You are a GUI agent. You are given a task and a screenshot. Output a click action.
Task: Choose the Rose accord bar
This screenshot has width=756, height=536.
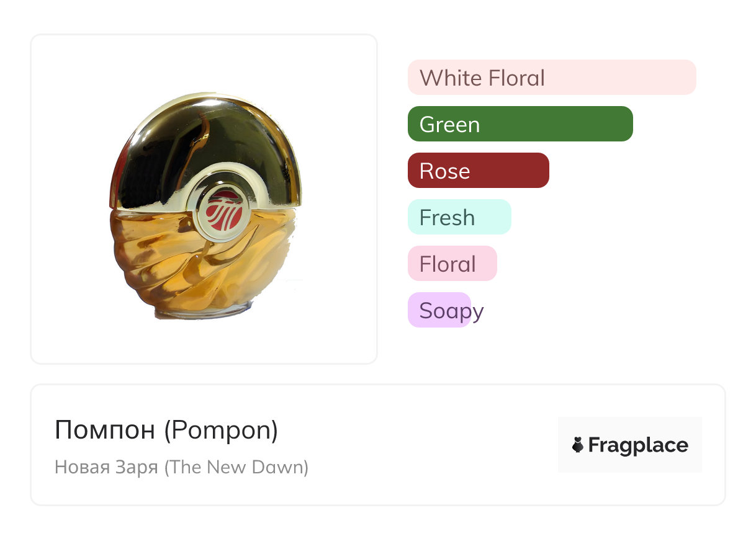(x=478, y=171)
